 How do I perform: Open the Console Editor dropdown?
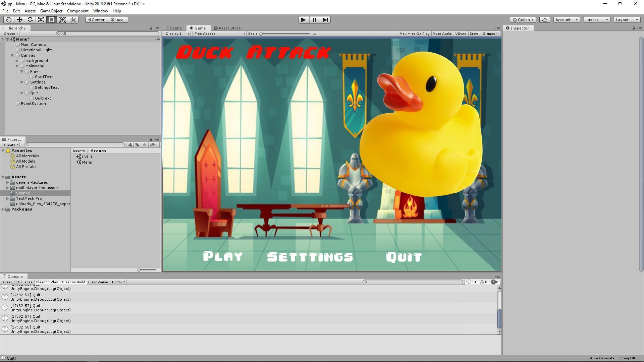pos(118,282)
